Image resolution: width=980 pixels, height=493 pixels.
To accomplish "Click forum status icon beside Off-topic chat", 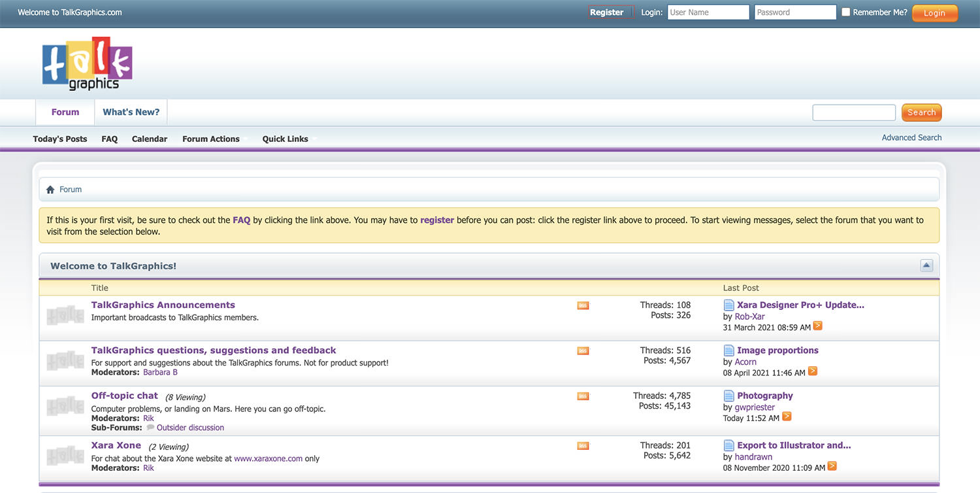I will click(x=65, y=406).
